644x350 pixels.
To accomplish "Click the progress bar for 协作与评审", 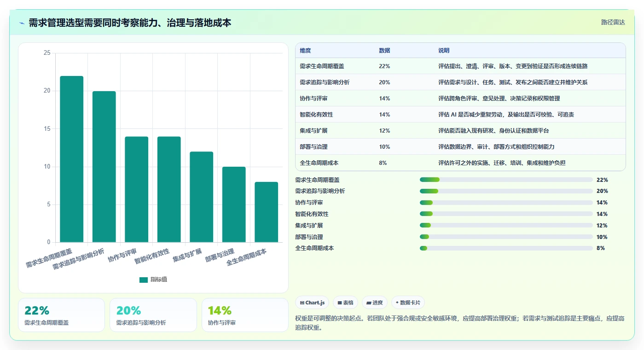I will [x=506, y=203].
